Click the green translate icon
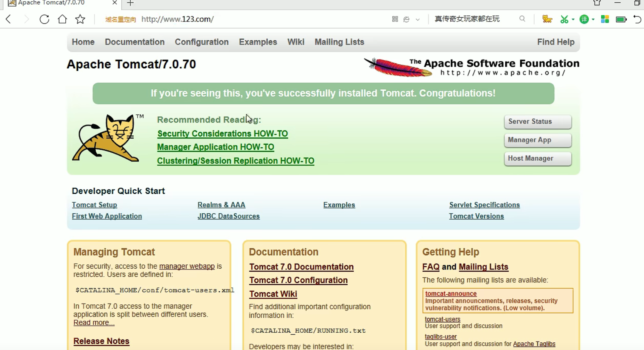The width and height of the screenshot is (644, 350). pos(584,19)
